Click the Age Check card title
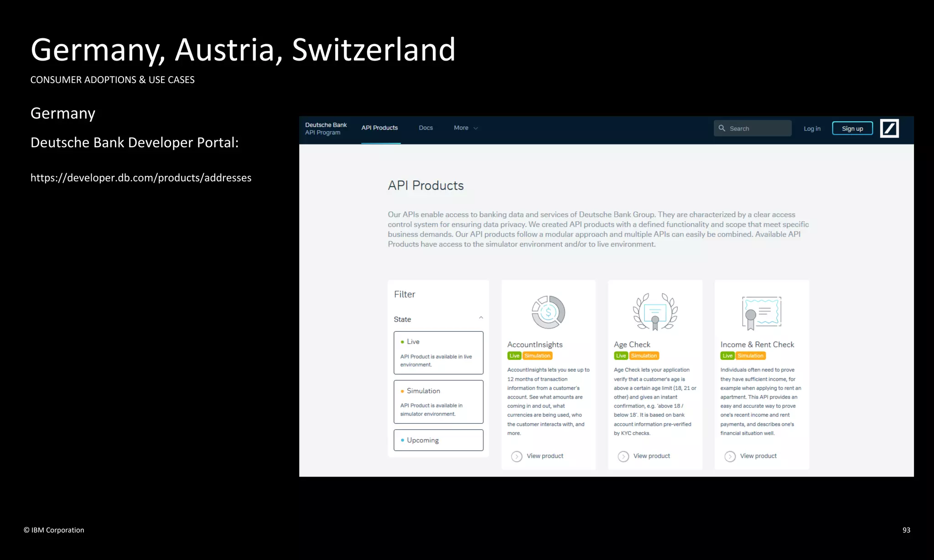This screenshot has width=934, height=560. pyautogui.click(x=632, y=344)
